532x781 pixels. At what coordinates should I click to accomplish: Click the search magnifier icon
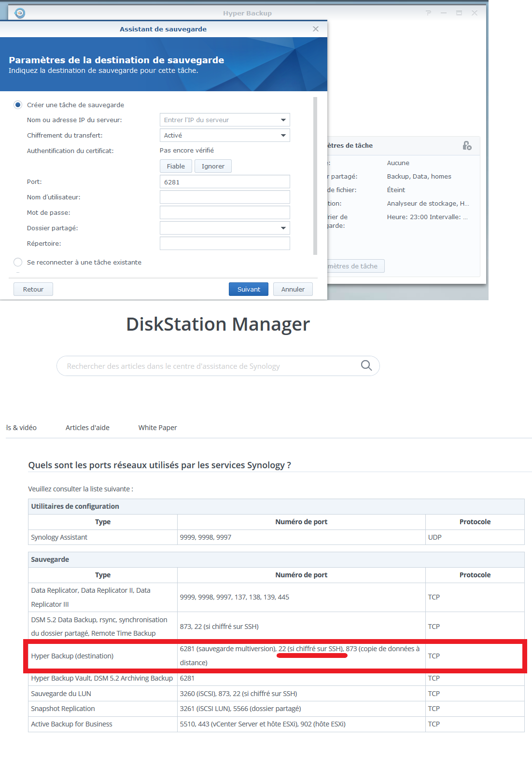pos(366,365)
